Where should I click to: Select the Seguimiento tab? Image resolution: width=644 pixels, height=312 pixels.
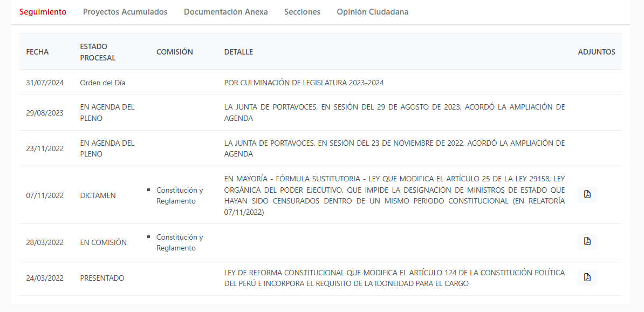(x=43, y=12)
